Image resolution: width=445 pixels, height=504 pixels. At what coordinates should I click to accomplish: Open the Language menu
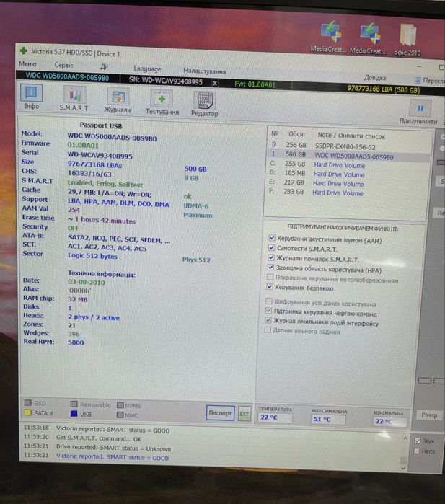(x=147, y=68)
